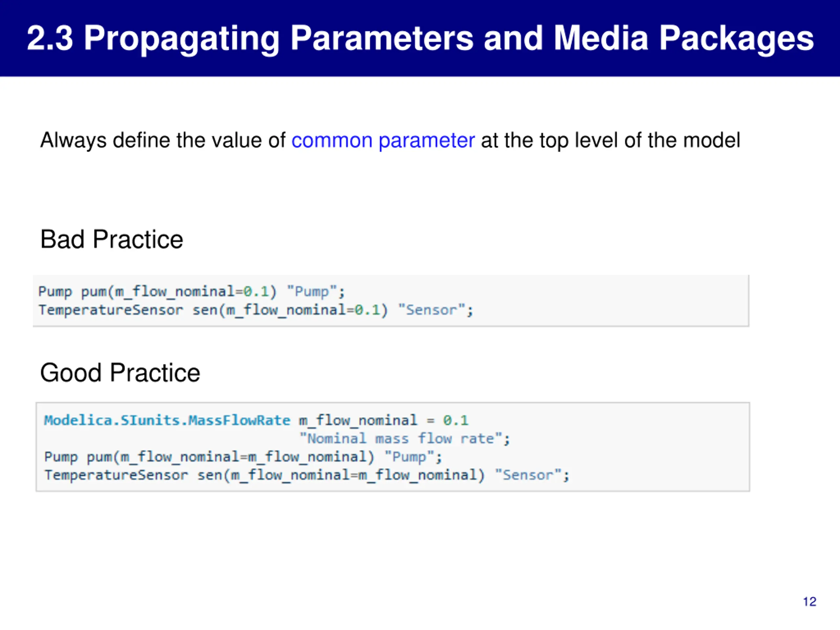This screenshot has width=840, height=630.
Task: Click the "Always define the value of" text
Action: point(162,140)
